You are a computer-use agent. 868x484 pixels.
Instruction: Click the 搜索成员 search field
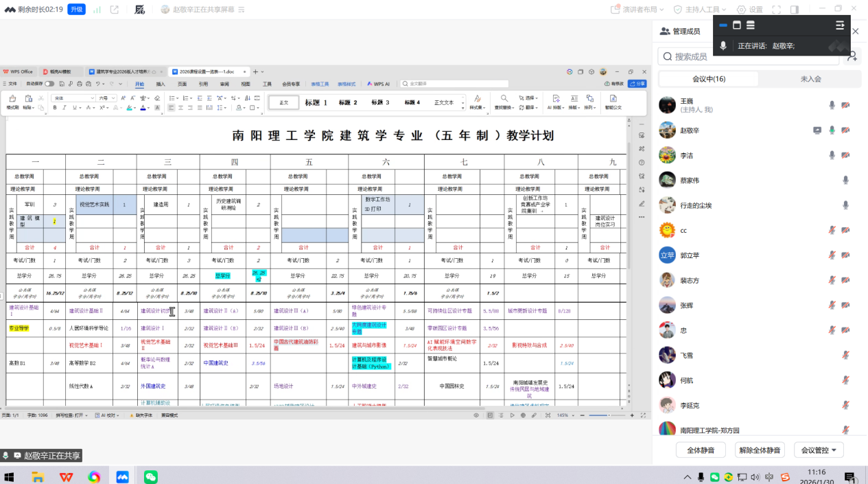pyautogui.click(x=748, y=57)
